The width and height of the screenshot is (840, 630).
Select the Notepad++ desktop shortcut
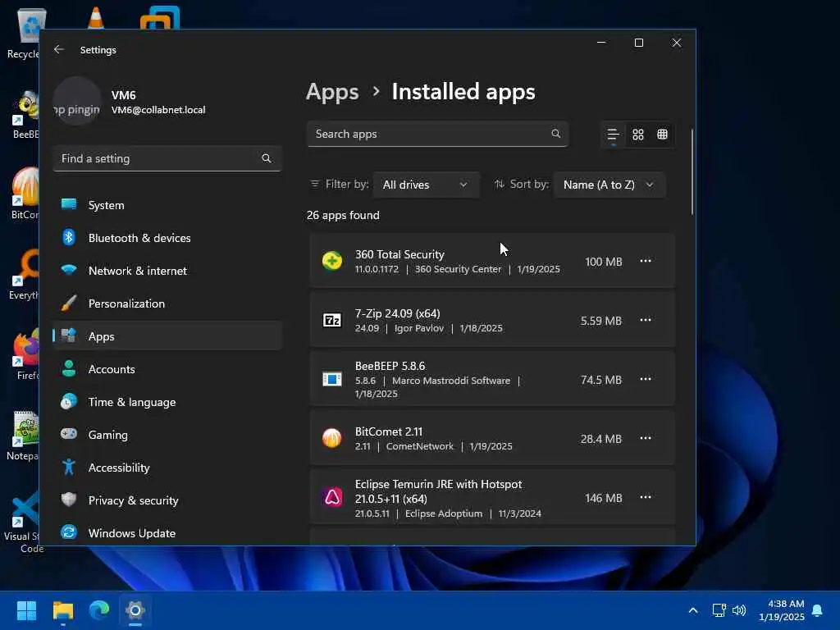[22, 435]
